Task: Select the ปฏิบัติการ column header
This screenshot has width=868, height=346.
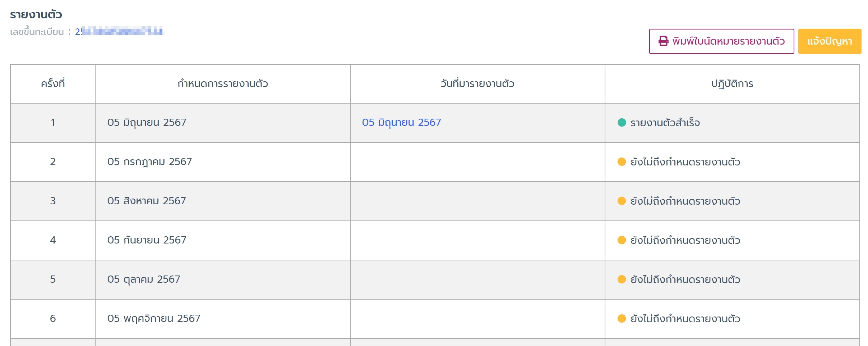Action: click(x=732, y=84)
